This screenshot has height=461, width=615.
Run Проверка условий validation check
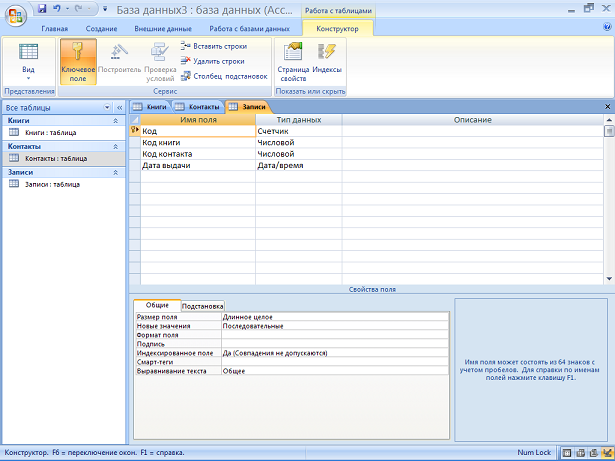pyautogui.click(x=160, y=62)
